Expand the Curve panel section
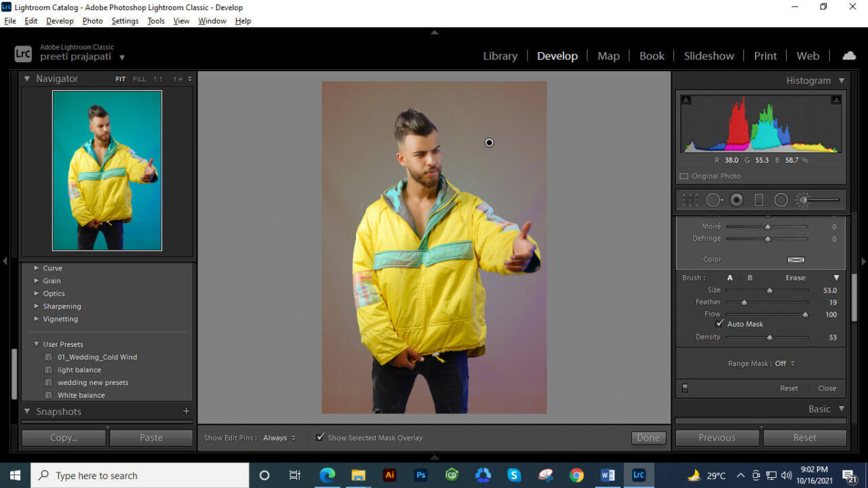868x488 pixels. tap(52, 268)
